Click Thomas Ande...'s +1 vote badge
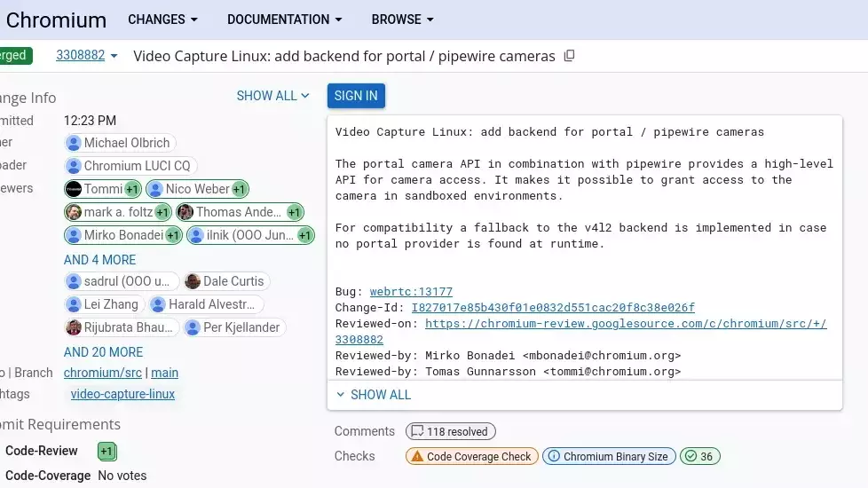Image resolution: width=868 pixels, height=488 pixels. [294, 212]
